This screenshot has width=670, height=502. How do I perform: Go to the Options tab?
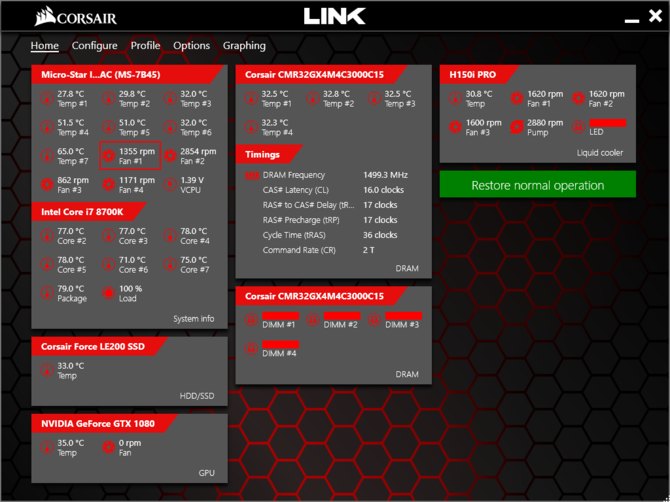[191, 46]
